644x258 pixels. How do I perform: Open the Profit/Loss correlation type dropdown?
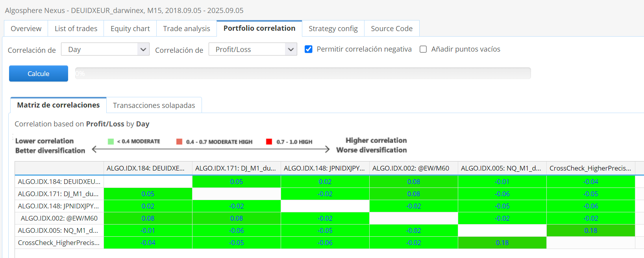pos(253,49)
